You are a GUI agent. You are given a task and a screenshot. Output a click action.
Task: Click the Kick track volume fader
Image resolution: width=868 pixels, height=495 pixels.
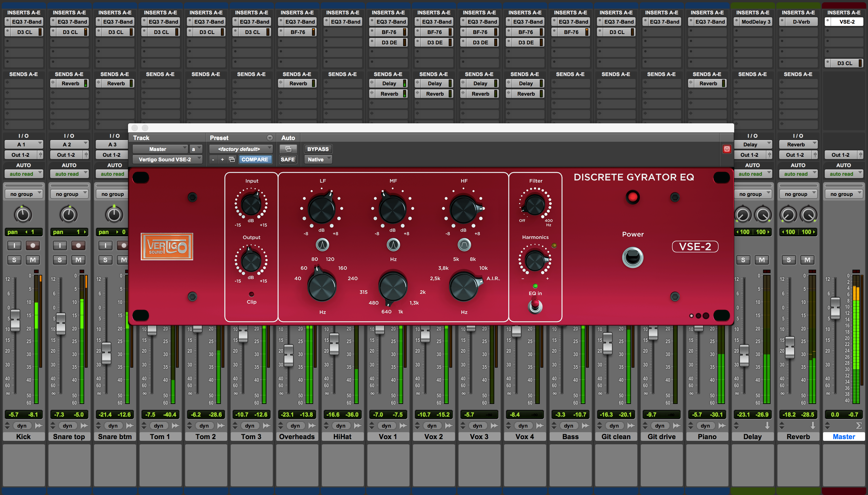pos(15,320)
